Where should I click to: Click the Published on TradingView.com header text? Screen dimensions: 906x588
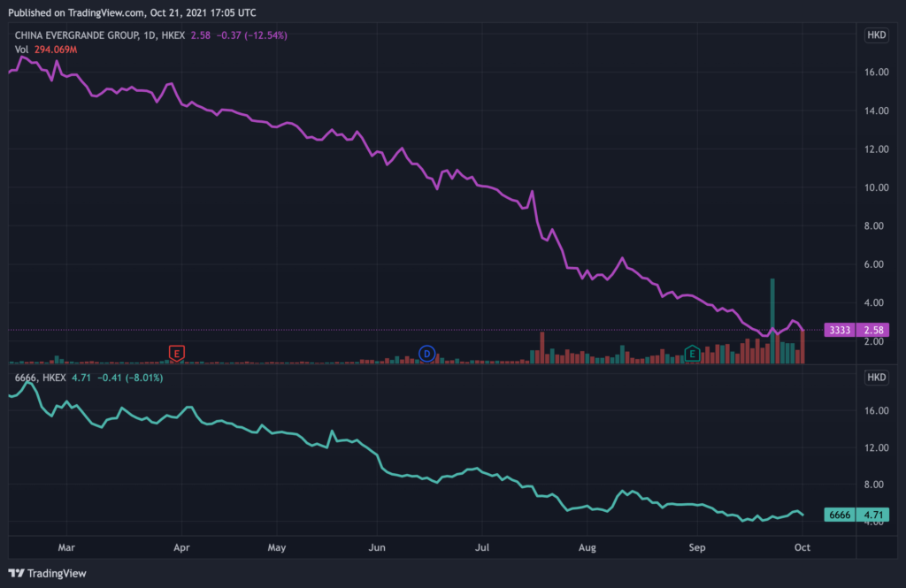click(x=132, y=12)
